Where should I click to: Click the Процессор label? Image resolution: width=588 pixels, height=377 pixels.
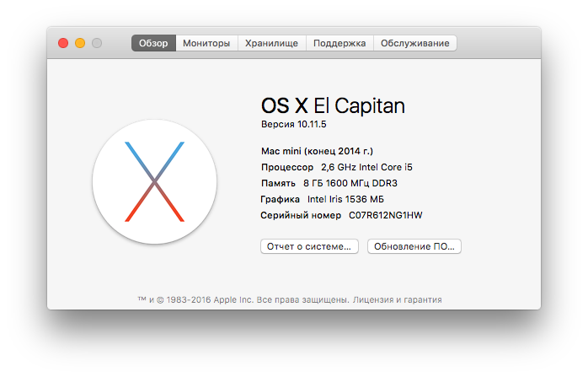click(x=287, y=167)
